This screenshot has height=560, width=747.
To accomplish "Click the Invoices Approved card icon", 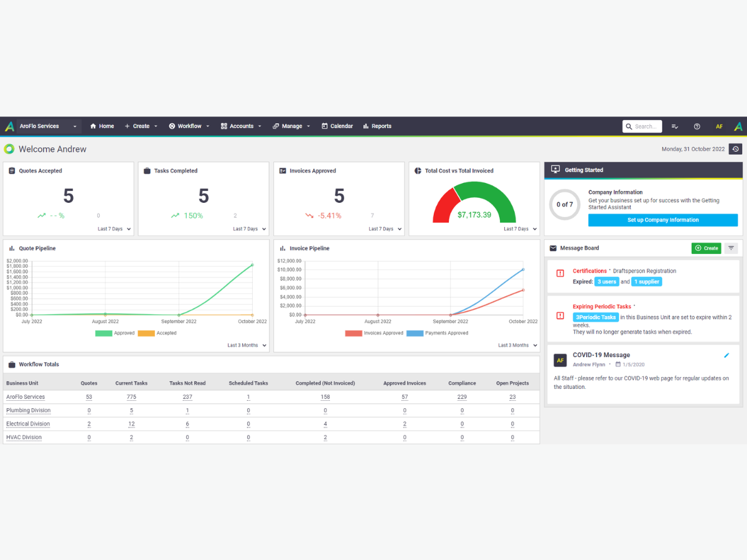I will pyautogui.click(x=283, y=170).
